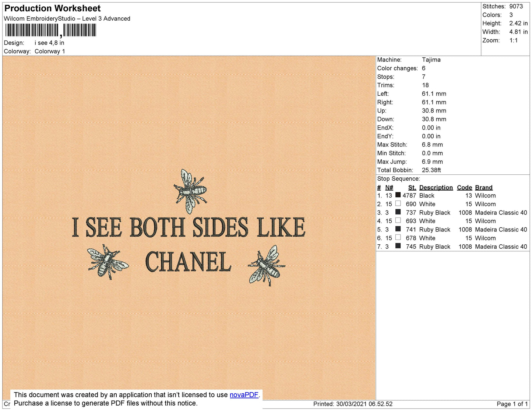Select the Ruby Black swatch in stop row 3
The width and height of the screenshot is (532, 411).
pyautogui.click(x=398, y=212)
